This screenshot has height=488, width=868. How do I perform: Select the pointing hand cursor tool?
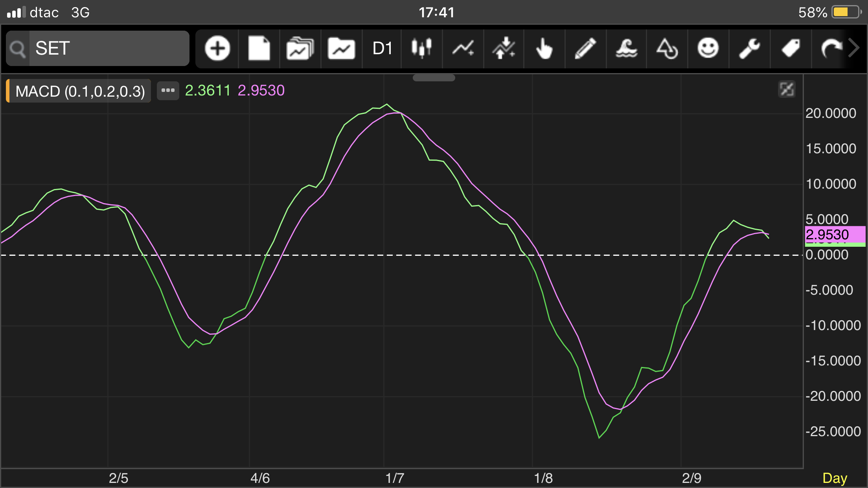tap(544, 49)
